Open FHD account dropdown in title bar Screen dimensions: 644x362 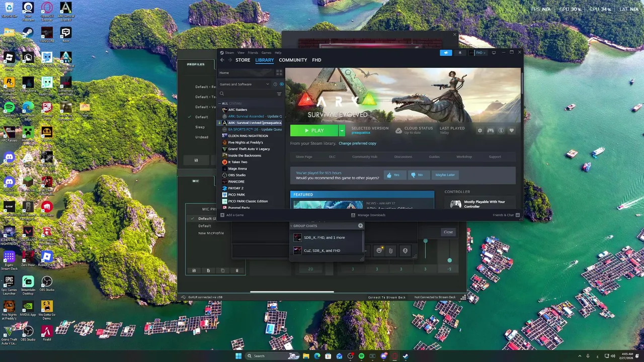[x=480, y=52]
